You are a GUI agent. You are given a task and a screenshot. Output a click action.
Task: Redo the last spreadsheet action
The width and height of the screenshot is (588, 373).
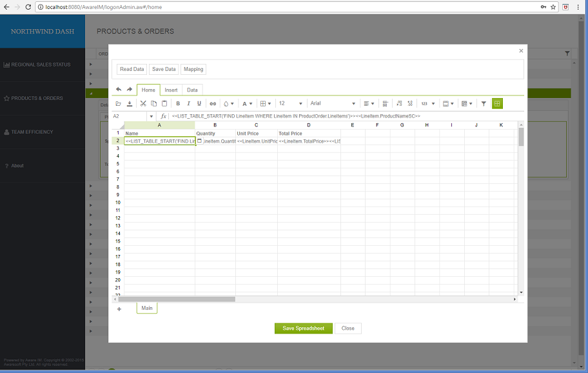(x=130, y=89)
